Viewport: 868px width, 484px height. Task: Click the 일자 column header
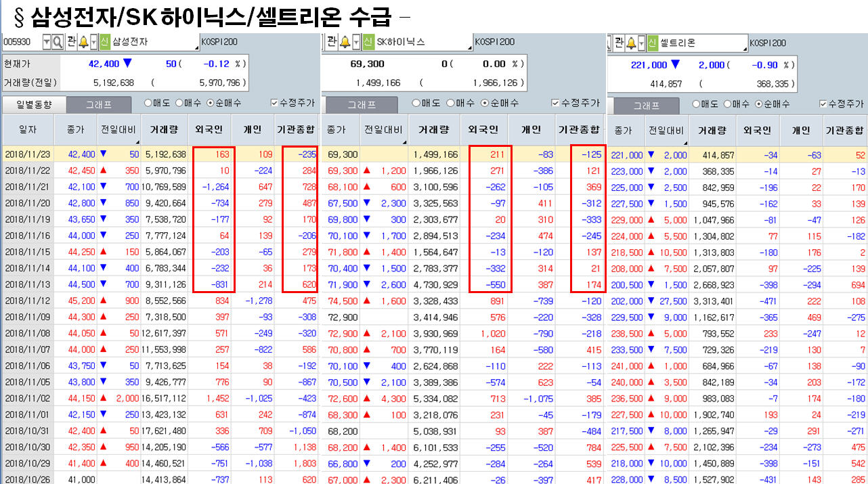click(x=28, y=129)
